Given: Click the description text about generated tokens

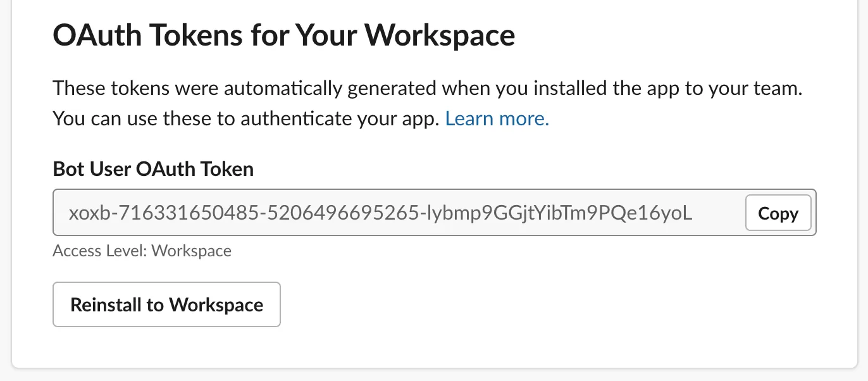Looking at the screenshot, I should [x=428, y=89].
